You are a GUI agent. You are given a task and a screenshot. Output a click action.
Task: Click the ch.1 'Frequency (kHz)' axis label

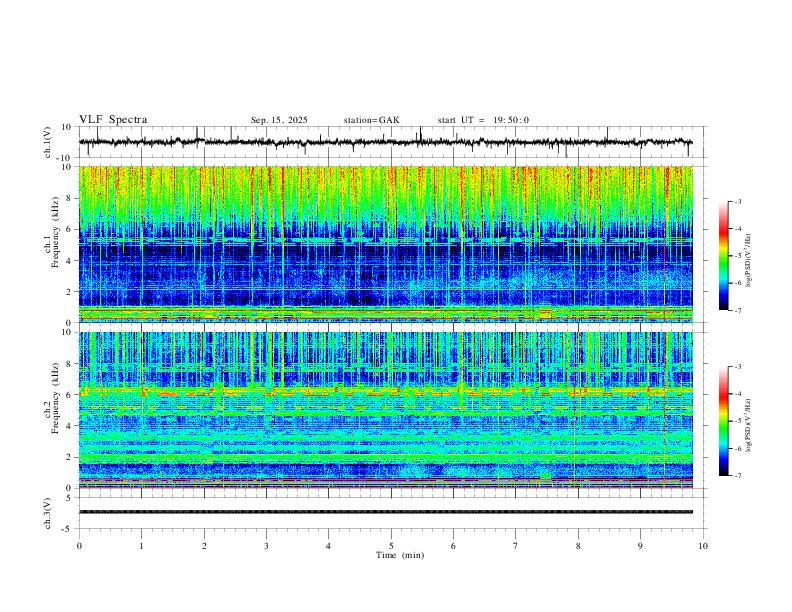click(x=55, y=231)
